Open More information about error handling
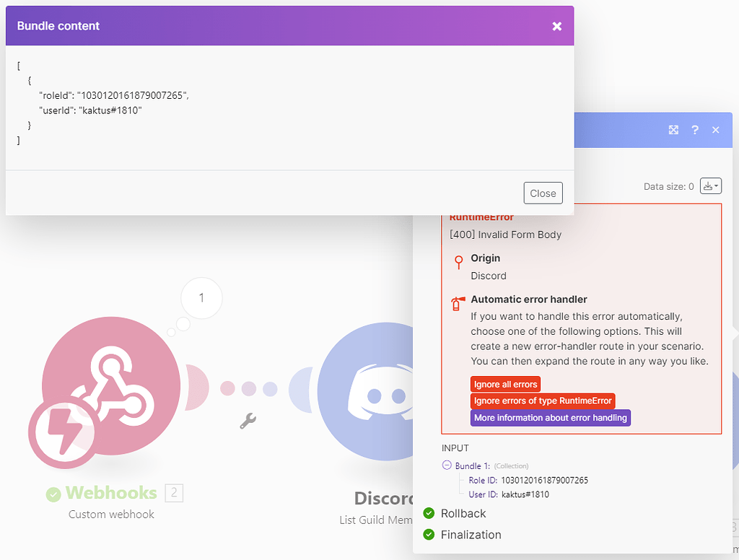This screenshot has height=560, width=739. pos(550,418)
